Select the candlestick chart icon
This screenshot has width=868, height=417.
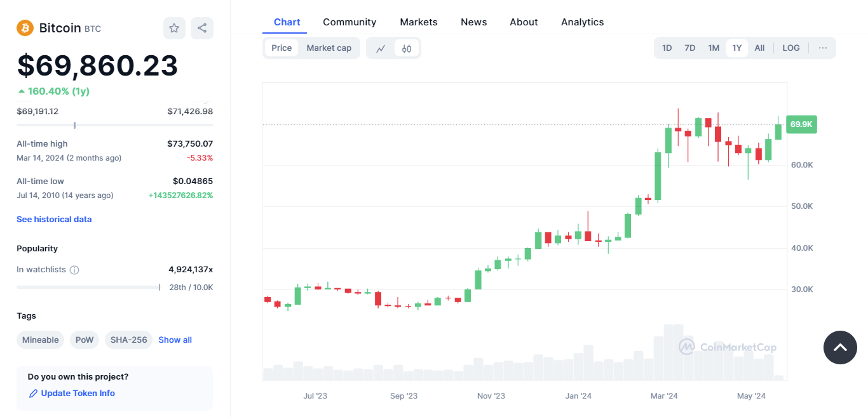(x=407, y=48)
